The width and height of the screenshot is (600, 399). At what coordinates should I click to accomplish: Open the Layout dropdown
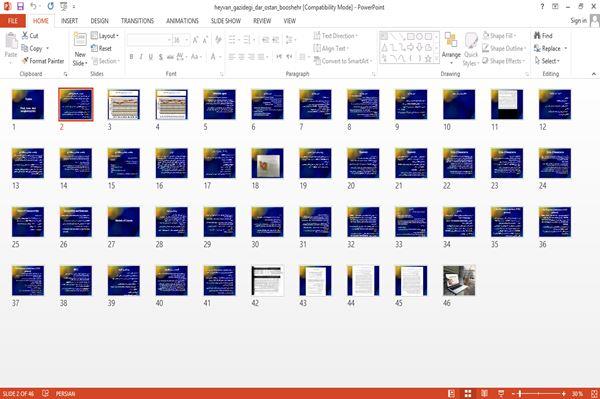[x=105, y=36]
